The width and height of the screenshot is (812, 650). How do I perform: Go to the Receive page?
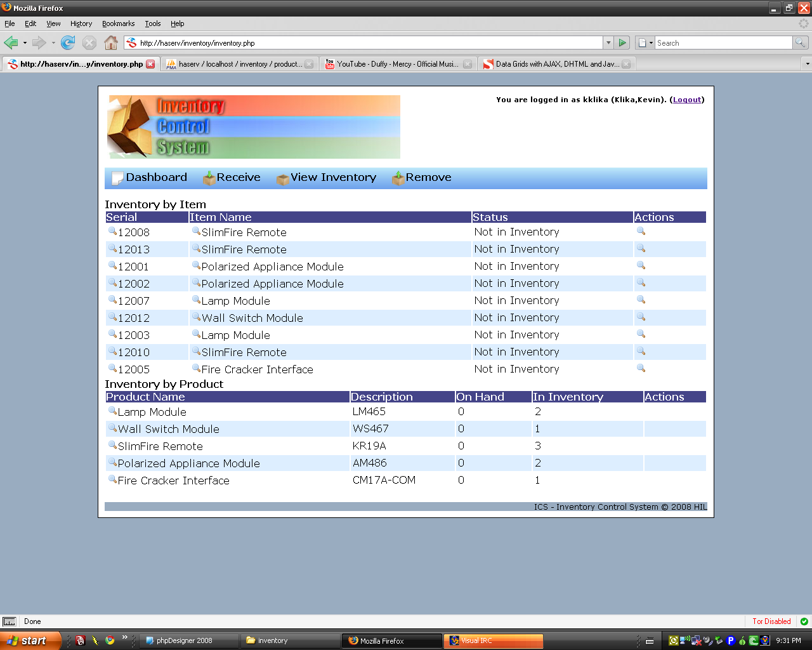point(238,178)
